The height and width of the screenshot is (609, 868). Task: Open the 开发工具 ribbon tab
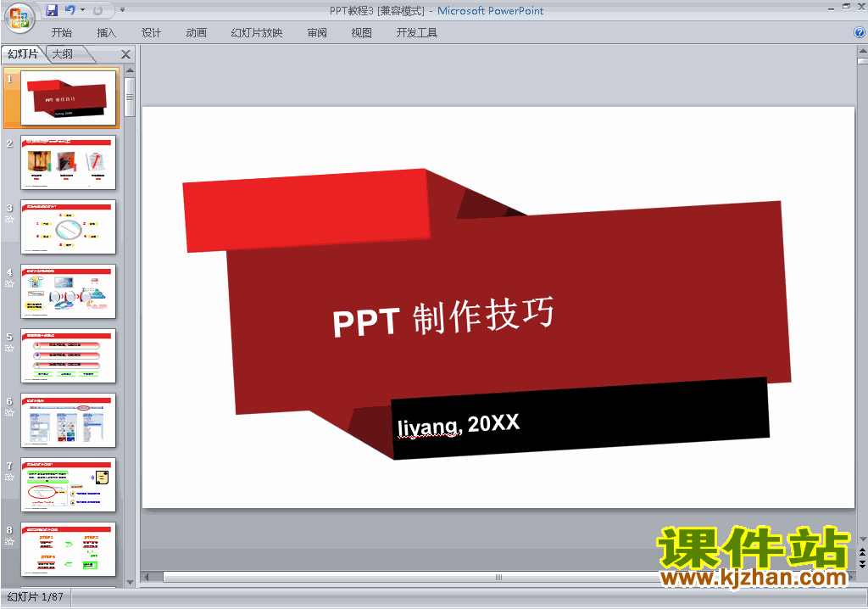417,33
